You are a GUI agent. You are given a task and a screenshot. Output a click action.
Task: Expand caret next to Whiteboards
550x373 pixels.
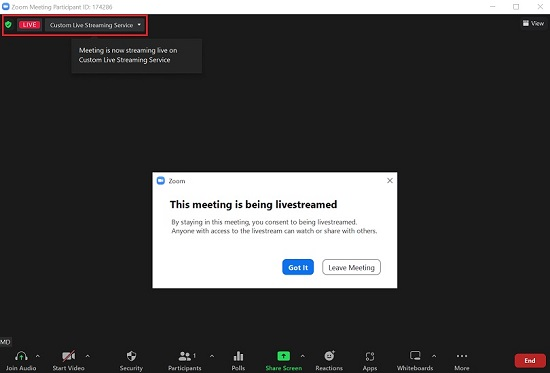434,356
